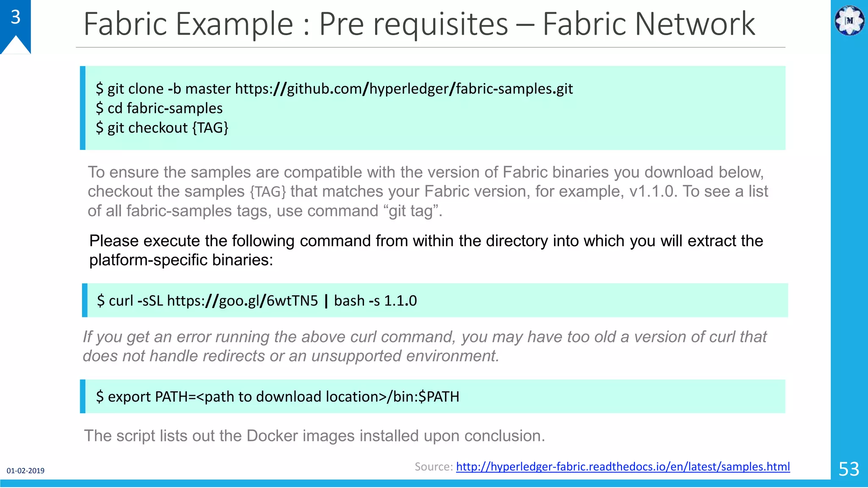Click the export PATH command line

pos(277,396)
